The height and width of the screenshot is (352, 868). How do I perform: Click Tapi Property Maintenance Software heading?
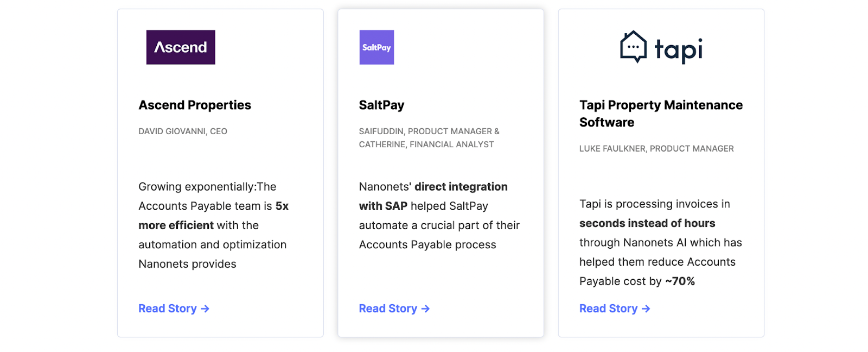click(661, 114)
